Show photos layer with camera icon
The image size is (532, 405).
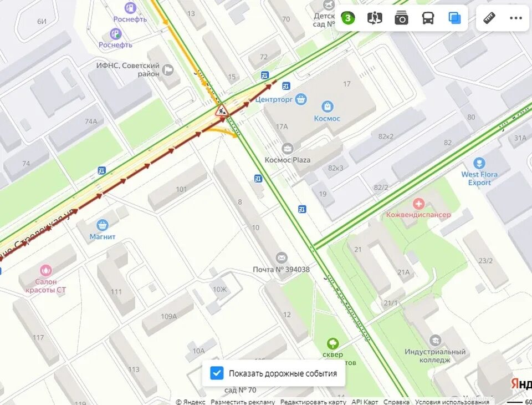click(x=401, y=18)
